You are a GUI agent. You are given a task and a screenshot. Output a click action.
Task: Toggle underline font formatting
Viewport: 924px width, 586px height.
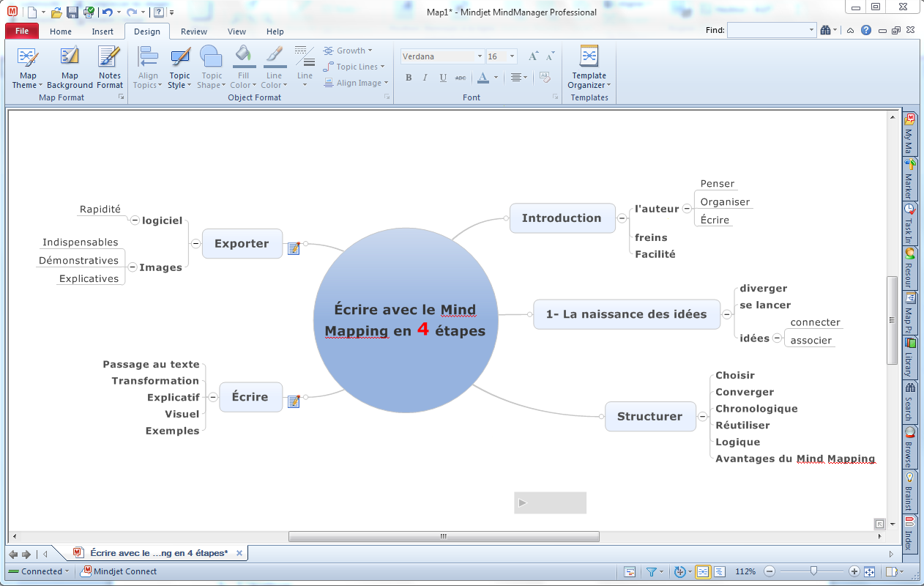[443, 78]
